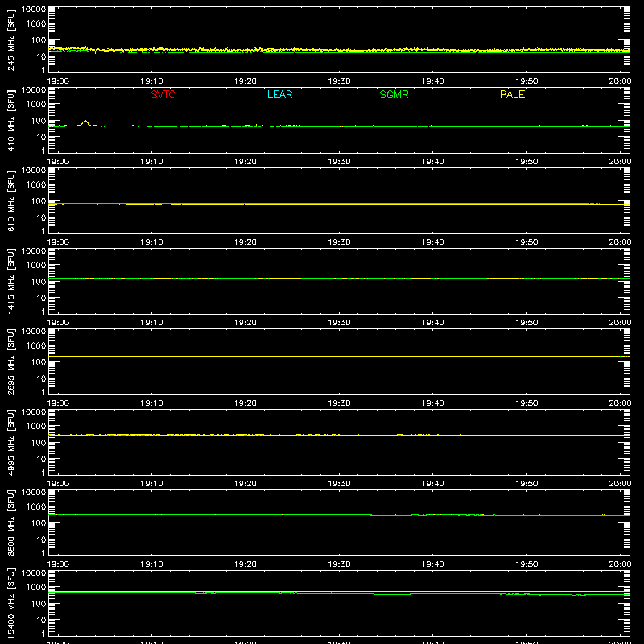Select the 15400 MHz [SFU] axis title

tap(10, 603)
